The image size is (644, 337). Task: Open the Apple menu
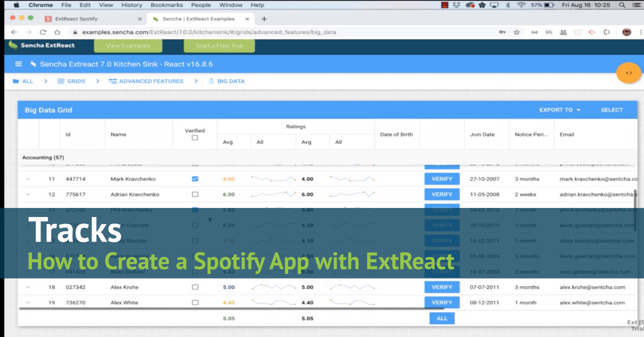(x=16, y=5)
